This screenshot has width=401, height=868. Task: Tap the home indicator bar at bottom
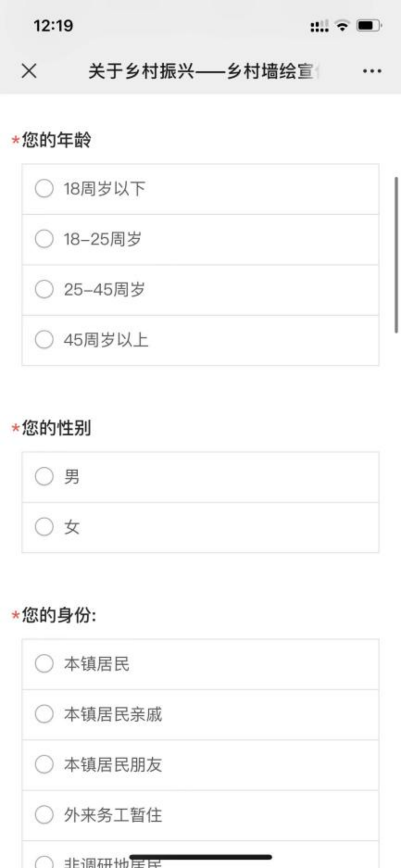200,857
